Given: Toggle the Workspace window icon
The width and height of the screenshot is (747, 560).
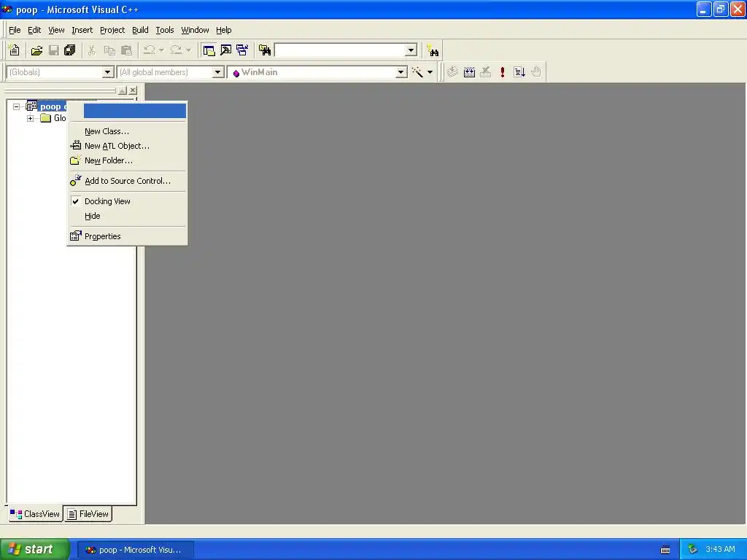Looking at the screenshot, I should point(209,50).
